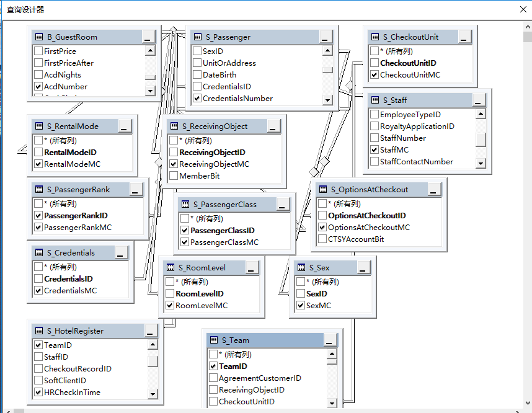Click the B_GuestRoom table icon
The width and height of the screenshot is (532, 413).
tap(39, 37)
